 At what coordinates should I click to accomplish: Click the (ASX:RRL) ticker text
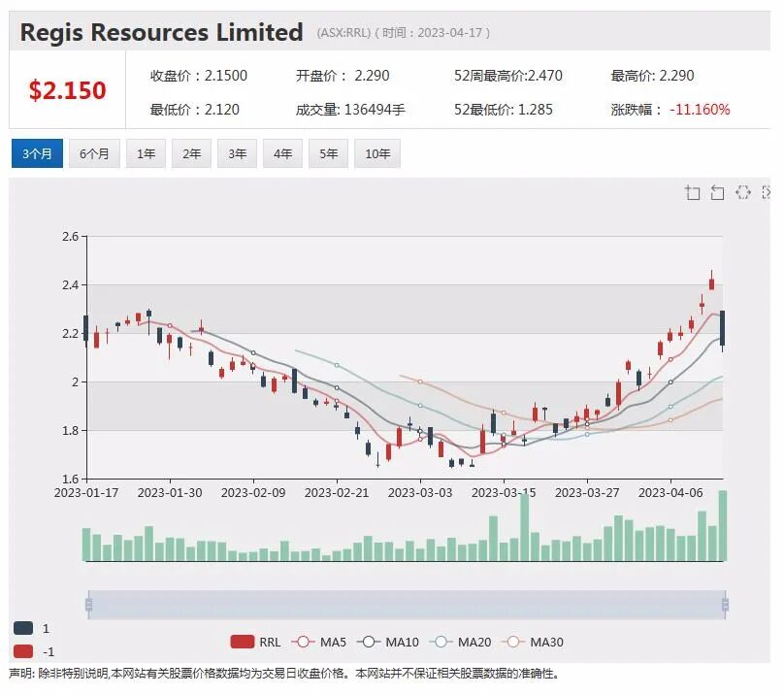pyautogui.click(x=343, y=33)
